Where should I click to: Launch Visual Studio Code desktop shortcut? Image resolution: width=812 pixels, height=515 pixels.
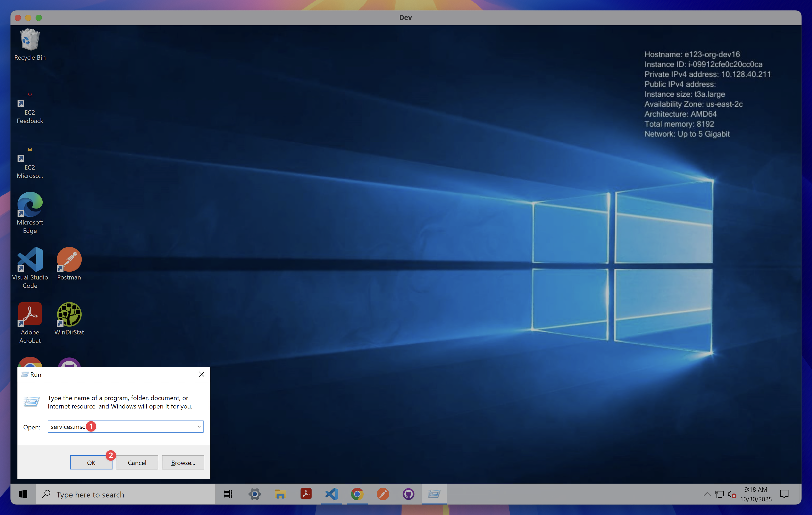(x=30, y=260)
